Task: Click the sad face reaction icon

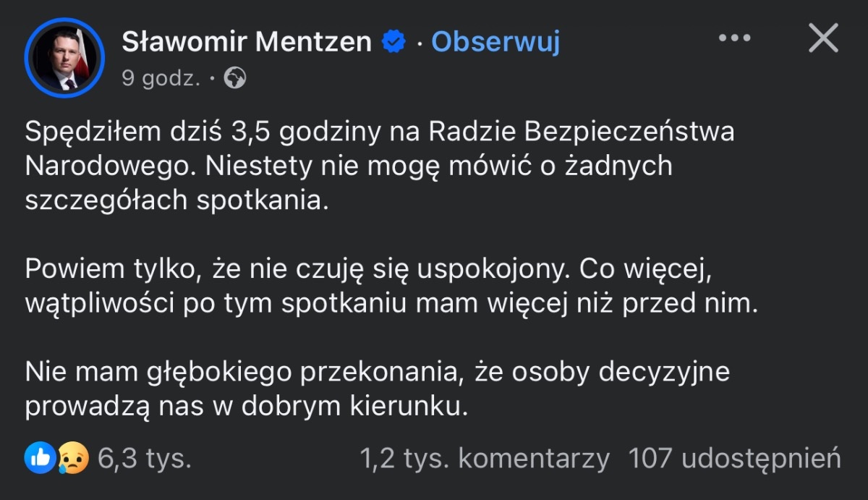Action: tap(73, 458)
